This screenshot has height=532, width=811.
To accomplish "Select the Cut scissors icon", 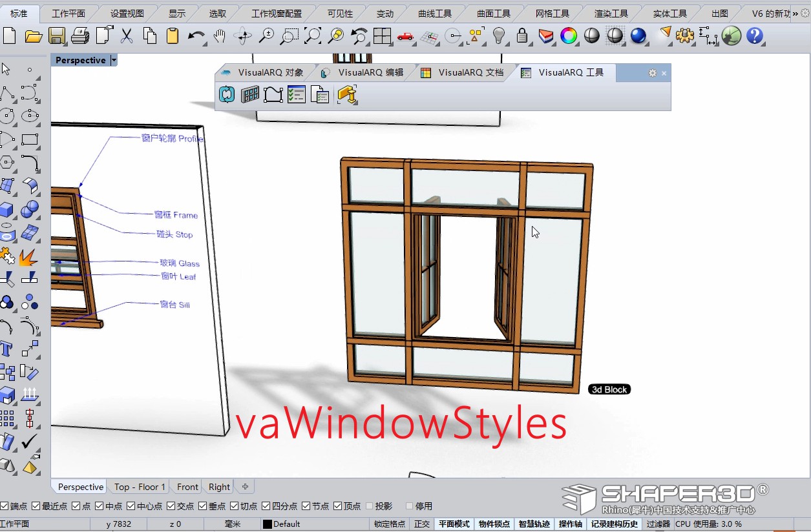I will [127, 36].
